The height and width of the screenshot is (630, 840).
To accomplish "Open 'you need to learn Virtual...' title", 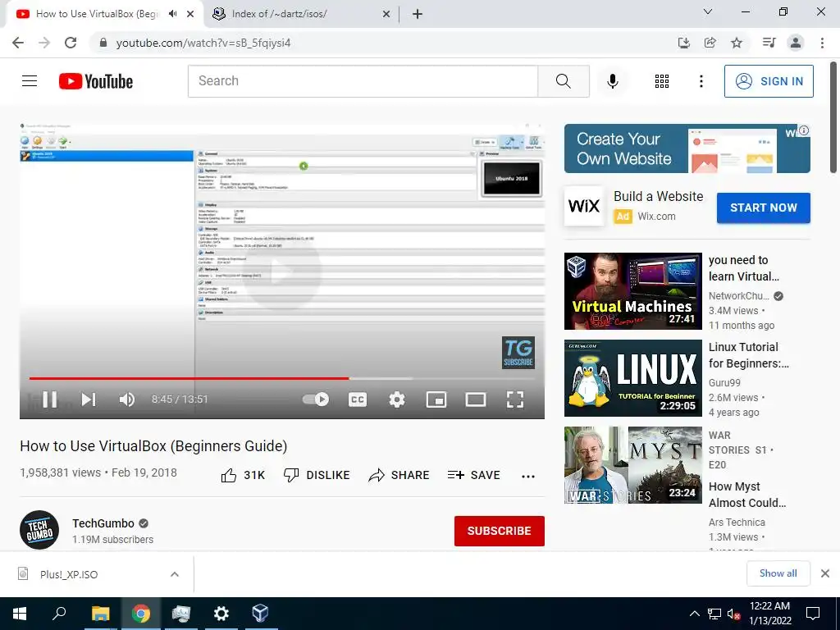I will (744, 268).
